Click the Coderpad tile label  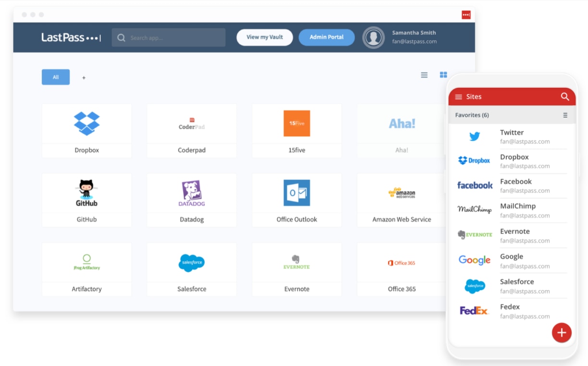click(x=192, y=150)
